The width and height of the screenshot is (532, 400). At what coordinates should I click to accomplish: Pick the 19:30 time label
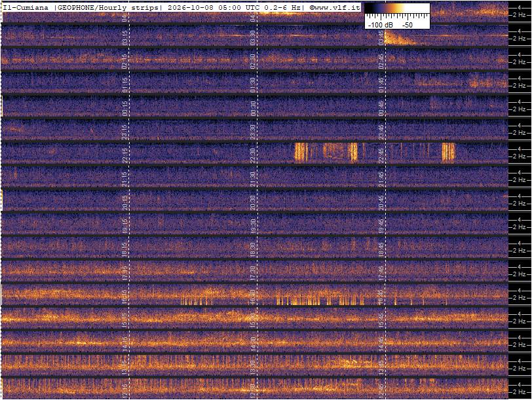[x=252, y=227]
